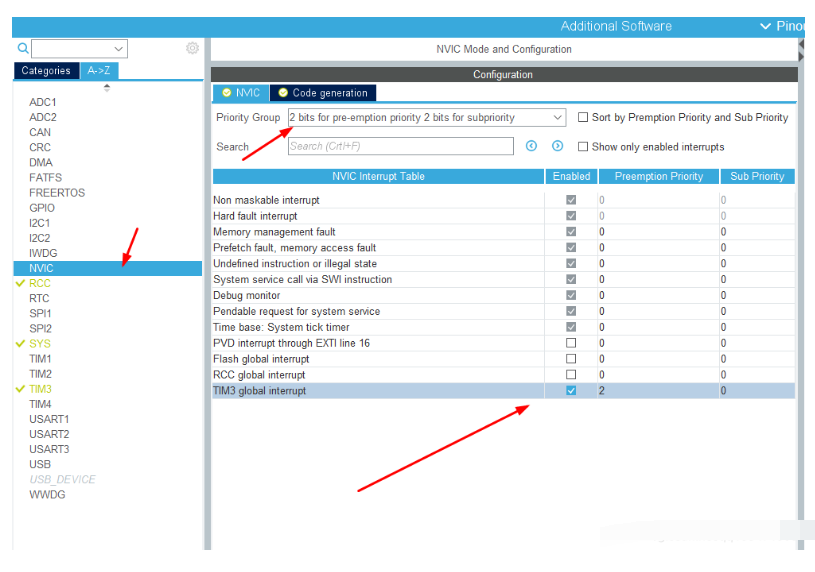Click the small sort arrows above ADC1
Screen dimensions: 815x572
[x=107, y=88]
